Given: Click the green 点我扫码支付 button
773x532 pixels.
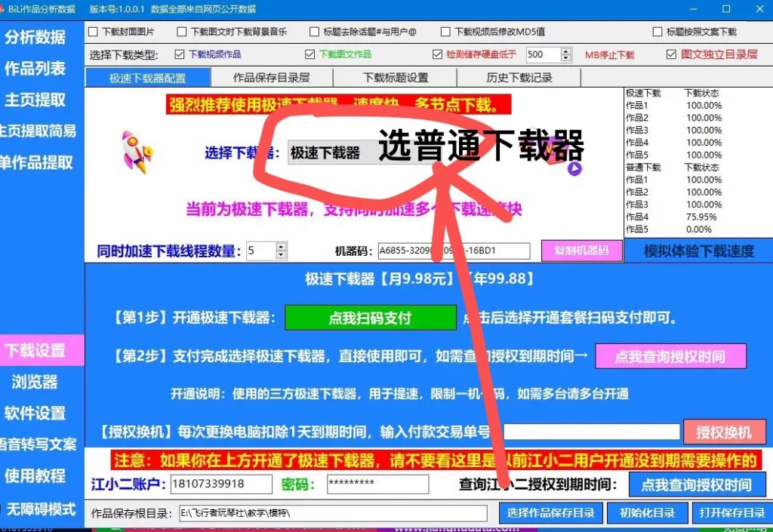Looking at the screenshot, I should click(370, 318).
